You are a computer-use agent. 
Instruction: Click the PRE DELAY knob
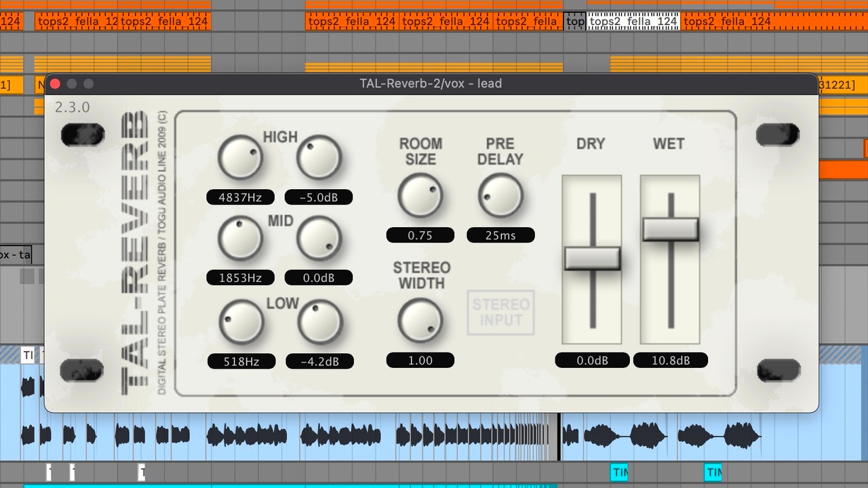coord(500,195)
